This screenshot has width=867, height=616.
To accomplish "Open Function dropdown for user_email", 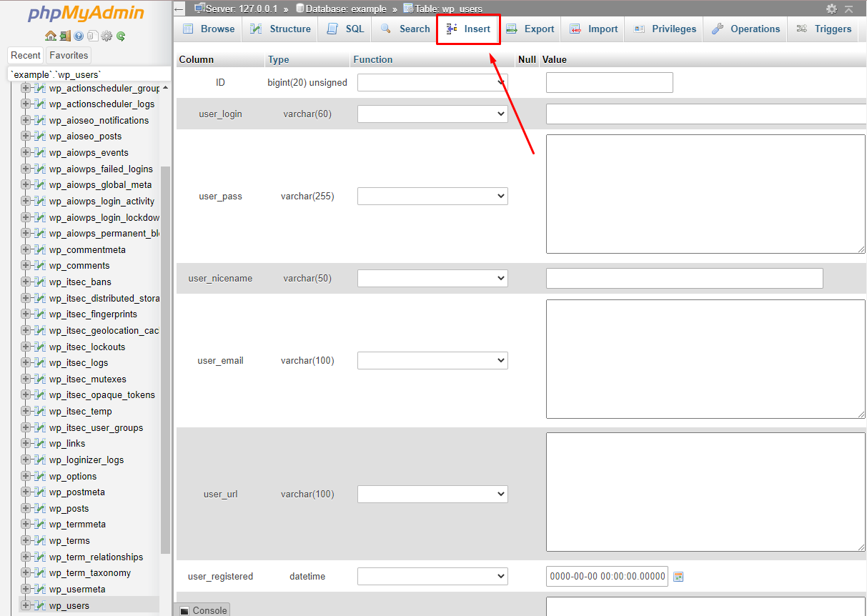I will tap(432, 360).
